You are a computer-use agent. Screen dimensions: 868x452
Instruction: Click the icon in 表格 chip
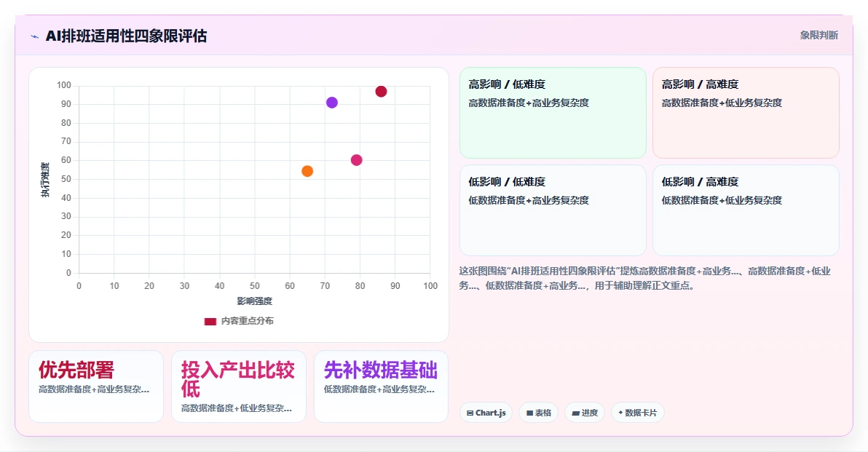click(529, 413)
